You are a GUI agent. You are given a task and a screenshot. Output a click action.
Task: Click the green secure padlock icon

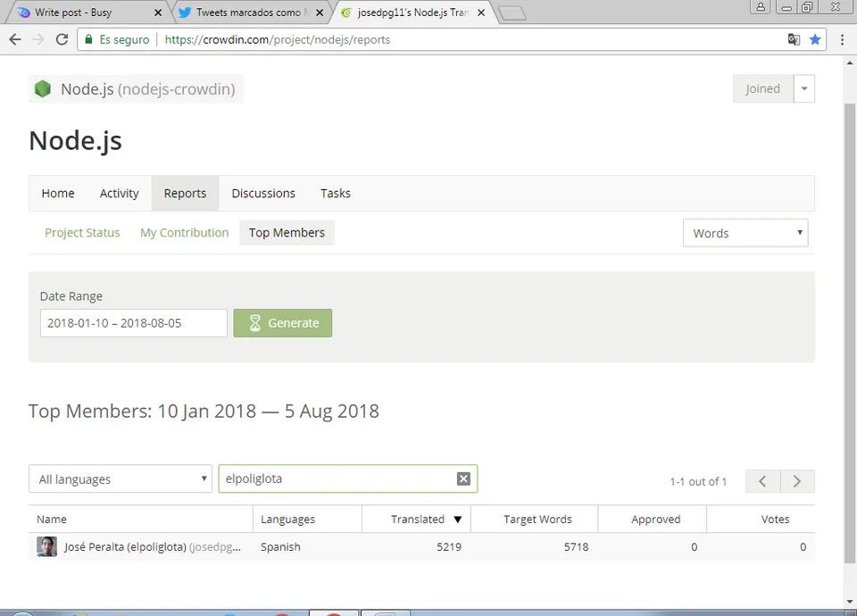point(88,39)
